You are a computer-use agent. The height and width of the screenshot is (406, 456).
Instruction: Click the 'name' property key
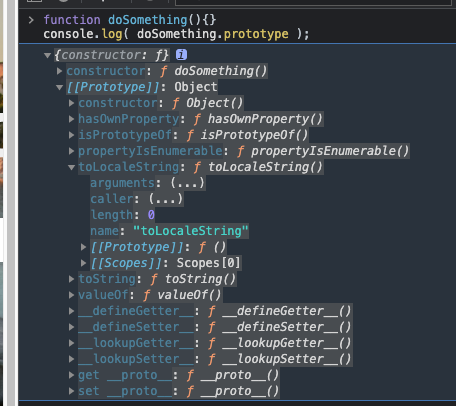pos(104,231)
